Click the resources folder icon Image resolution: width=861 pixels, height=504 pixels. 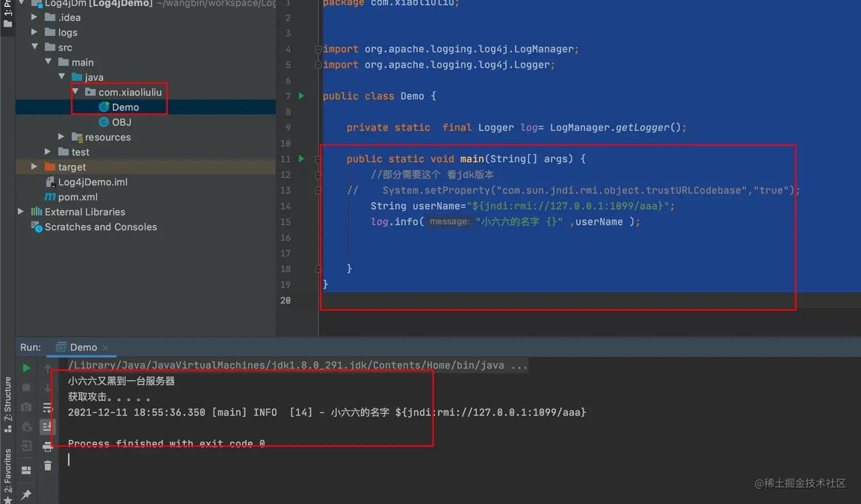[77, 137]
